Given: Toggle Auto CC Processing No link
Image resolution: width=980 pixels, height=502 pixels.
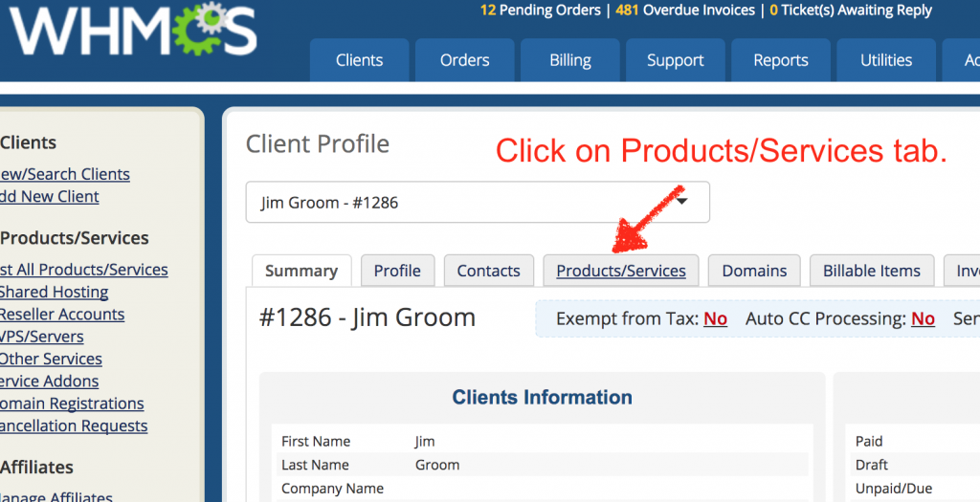Looking at the screenshot, I should click(x=923, y=319).
